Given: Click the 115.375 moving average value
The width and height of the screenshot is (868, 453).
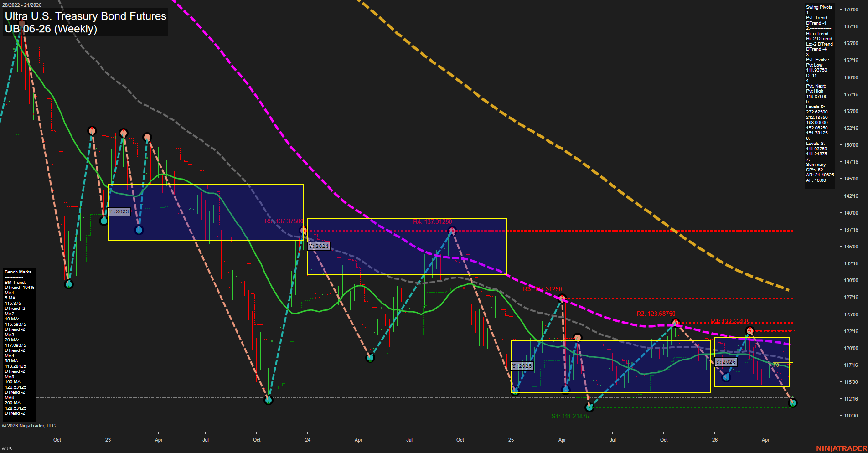Looking at the screenshot, I should coord(13,304).
